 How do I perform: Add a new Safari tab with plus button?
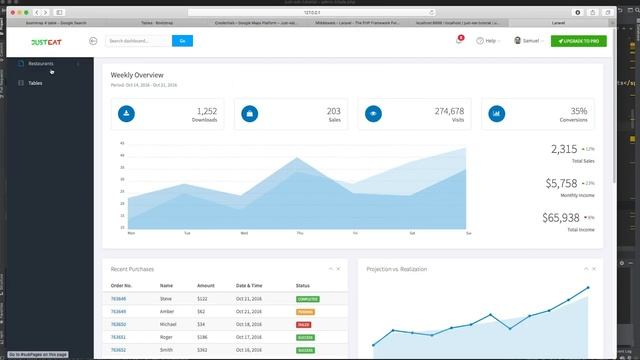tap(612, 23)
